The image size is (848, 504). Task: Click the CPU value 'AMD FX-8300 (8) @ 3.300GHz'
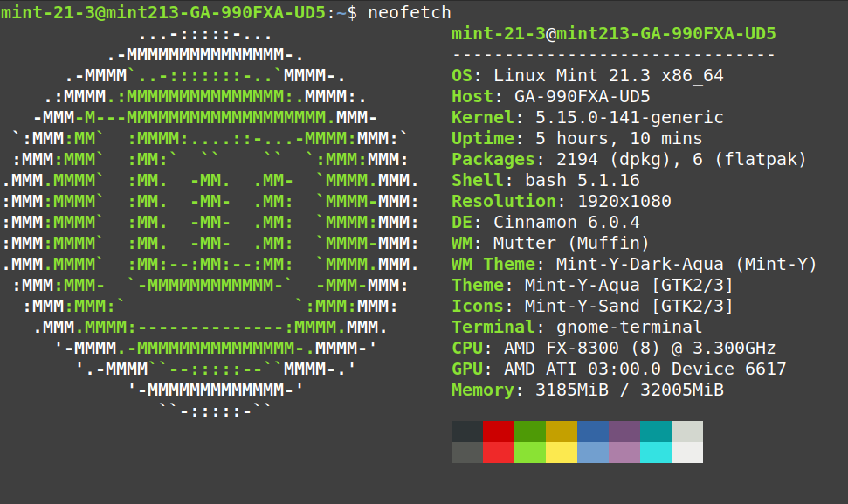(640, 348)
